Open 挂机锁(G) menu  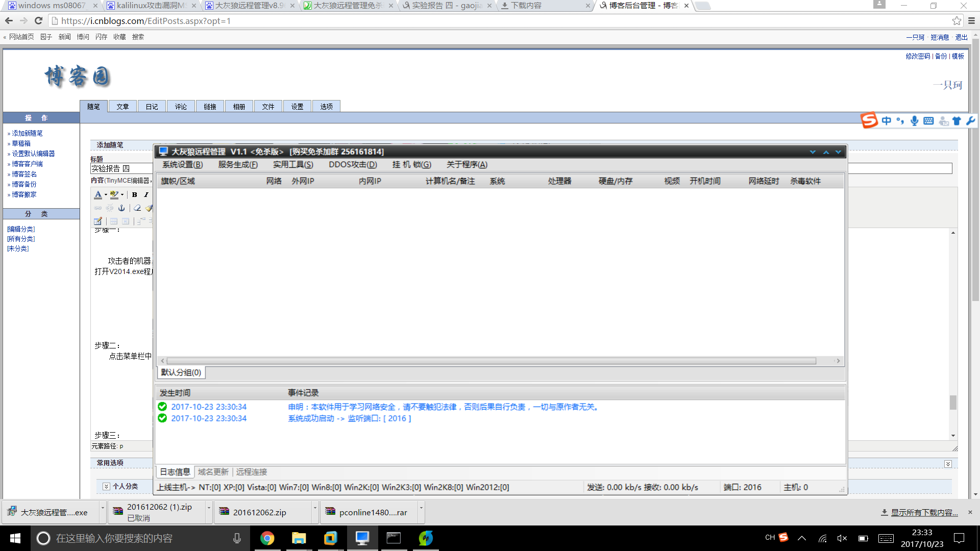(x=411, y=164)
